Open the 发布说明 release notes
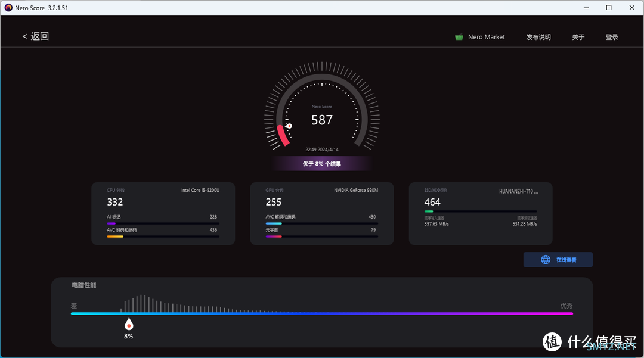The height and width of the screenshot is (358, 644). click(538, 37)
